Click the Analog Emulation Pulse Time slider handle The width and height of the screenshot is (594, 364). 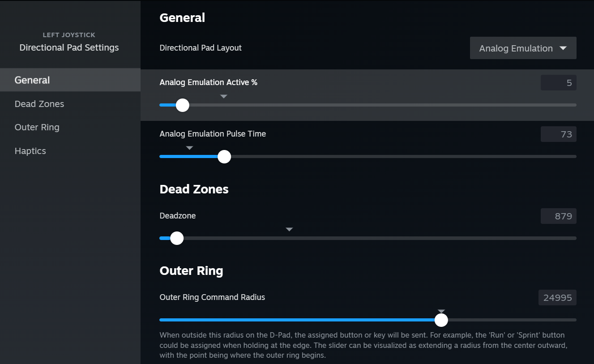tap(224, 157)
